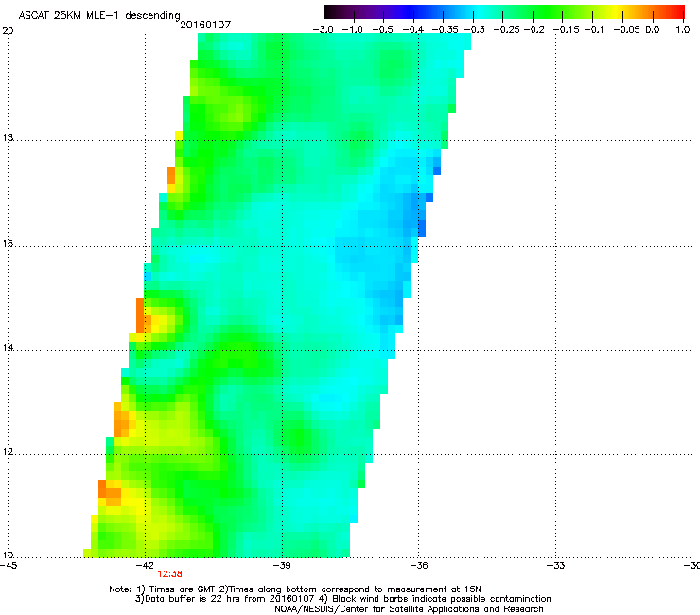
Task: Click the colorbar label -1.0
Action: (353, 30)
